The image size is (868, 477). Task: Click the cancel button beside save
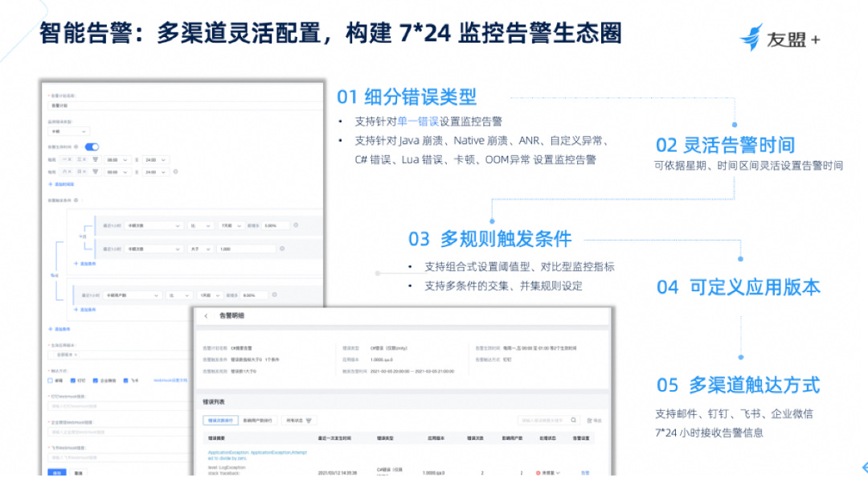click(x=79, y=472)
